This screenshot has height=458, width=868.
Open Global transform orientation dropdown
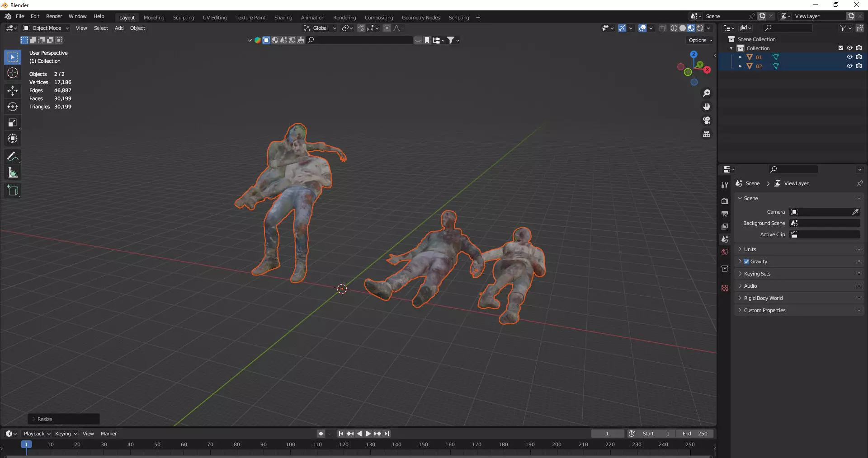pos(320,28)
